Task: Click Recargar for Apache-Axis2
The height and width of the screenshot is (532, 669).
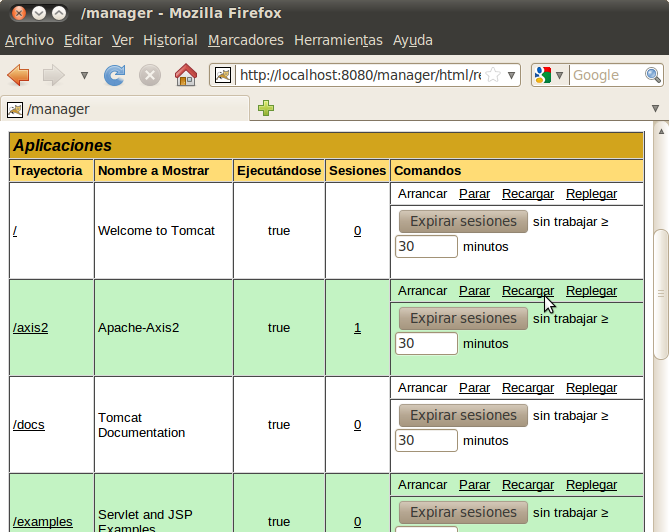Action: [528, 291]
